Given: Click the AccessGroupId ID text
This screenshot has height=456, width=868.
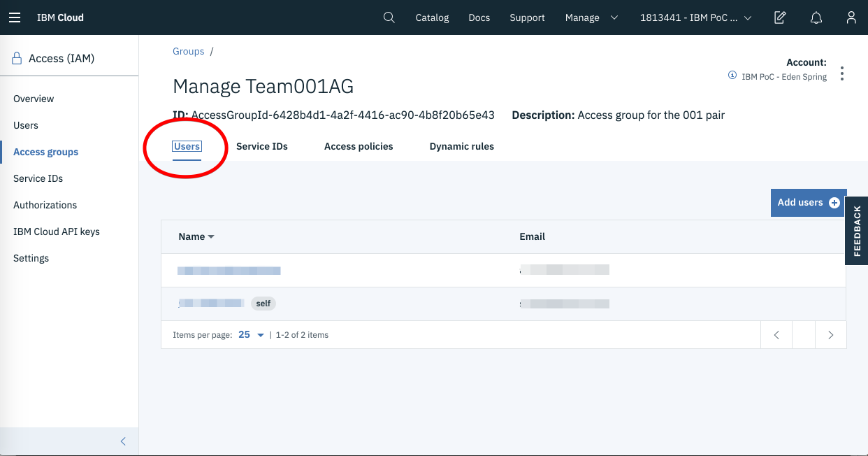Looking at the screenshot, I should click(x=343, y=115).
